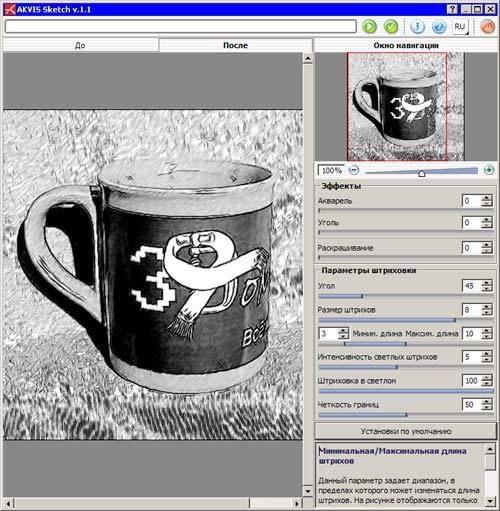
Task: Click the green checkmark Apply button
Action: point(391,26)
